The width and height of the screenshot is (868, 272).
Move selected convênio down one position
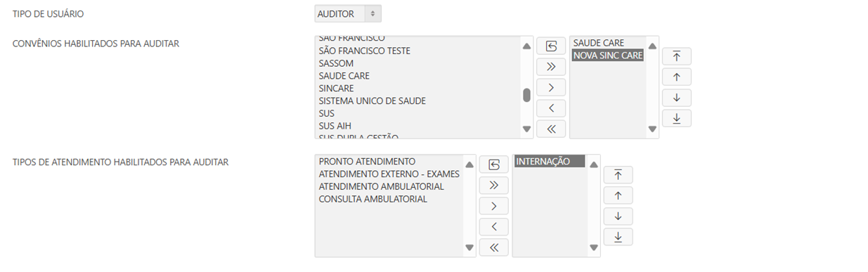coord(677,98)
